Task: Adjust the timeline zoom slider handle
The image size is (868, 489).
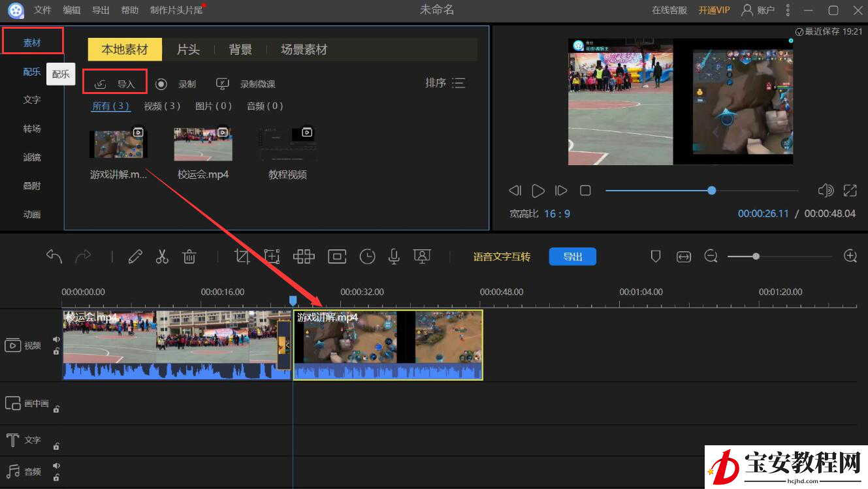Action: tap(756, 257)
